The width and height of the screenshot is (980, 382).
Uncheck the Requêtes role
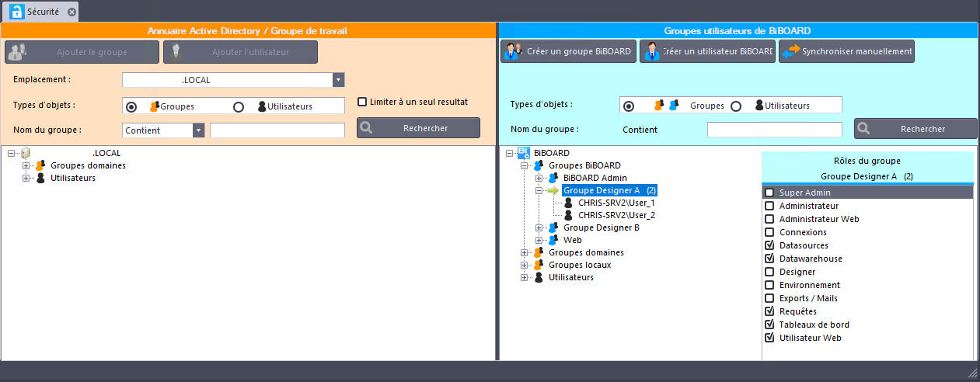[769, 311]
